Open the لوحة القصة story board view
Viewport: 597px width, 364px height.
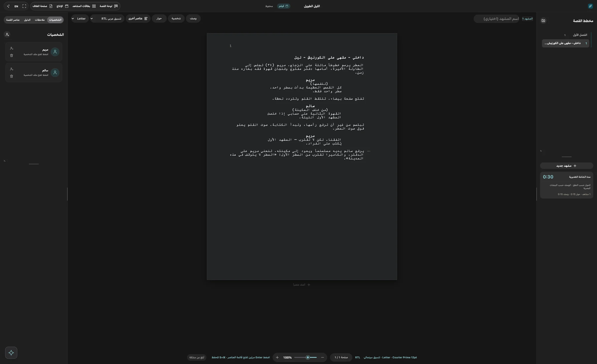click(109, 6)
